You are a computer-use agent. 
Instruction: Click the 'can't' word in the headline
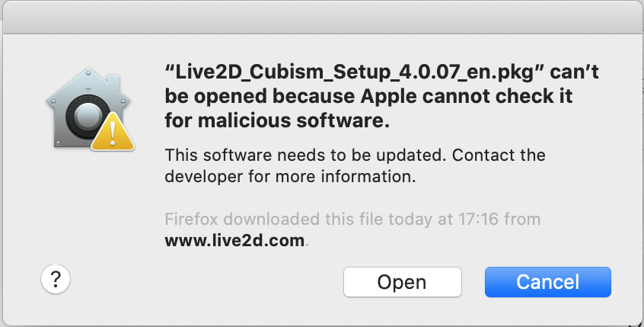(574, 72)
